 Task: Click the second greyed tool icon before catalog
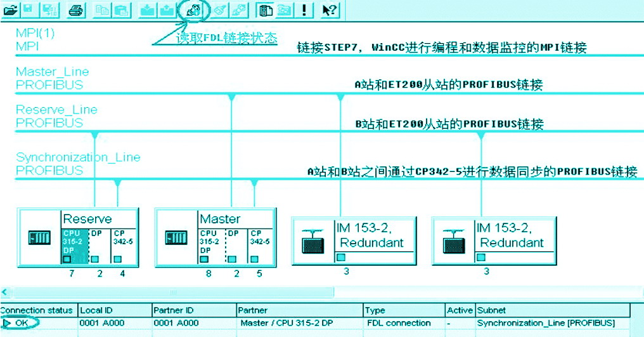[240, 10]
